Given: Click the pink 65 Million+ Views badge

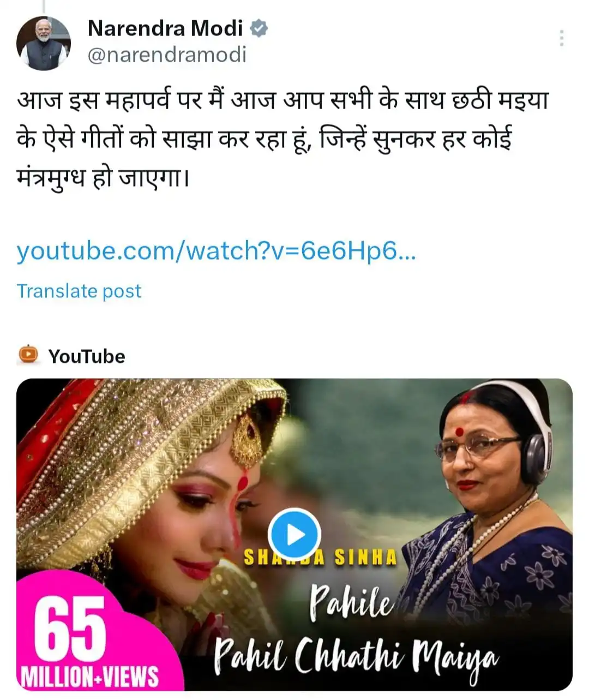Looking at the screenshot, I should pyautogui.click(x=90, y=641).
